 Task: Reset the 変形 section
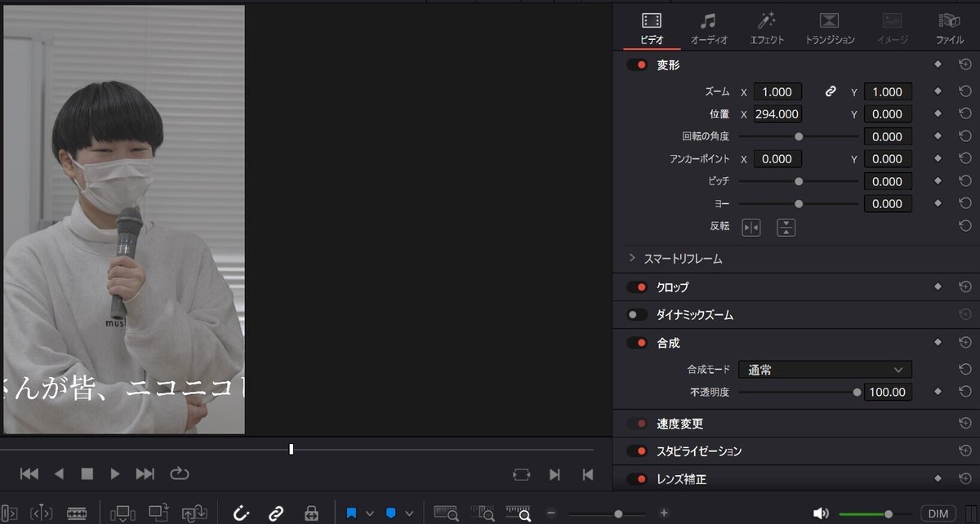pos(965,64)
